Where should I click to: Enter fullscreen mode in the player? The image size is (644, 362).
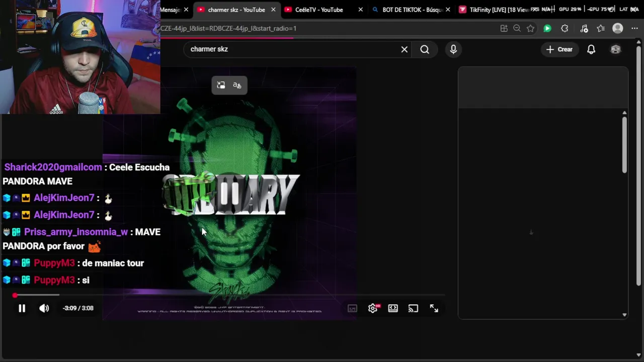(434, 308)
